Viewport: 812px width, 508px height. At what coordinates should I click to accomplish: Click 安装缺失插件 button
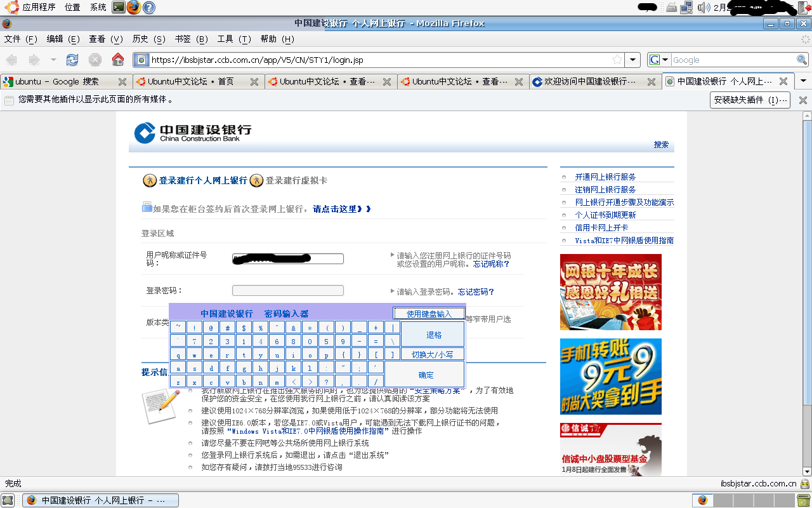[750, 100]
